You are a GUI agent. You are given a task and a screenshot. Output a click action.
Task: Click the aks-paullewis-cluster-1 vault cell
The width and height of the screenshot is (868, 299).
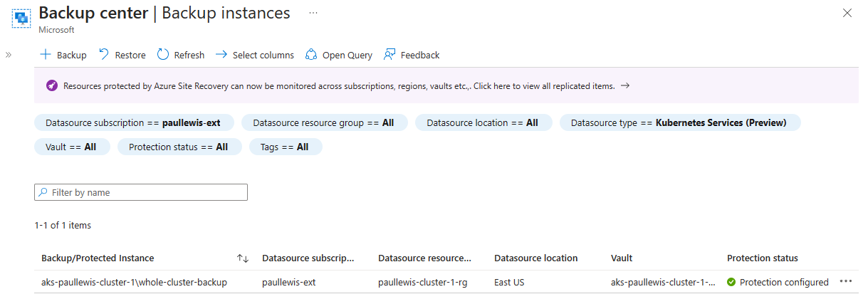(663, 282)
